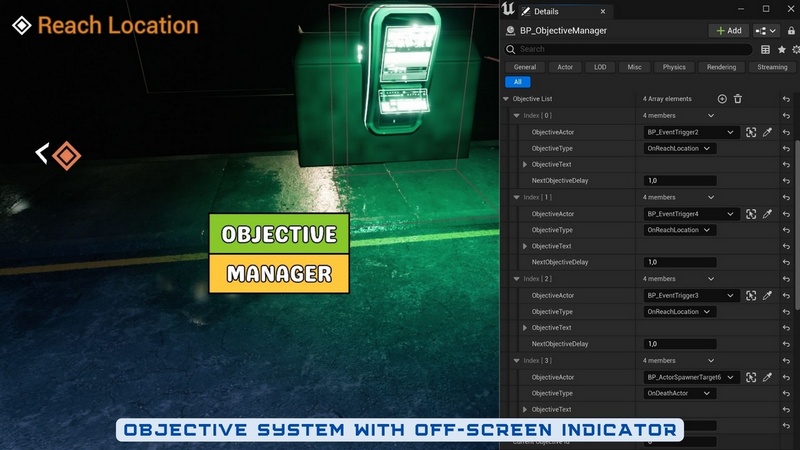Reset Index [0] ObjectiveActor to default
This screenshot has width=800, height=450.
tap(786, 132)
